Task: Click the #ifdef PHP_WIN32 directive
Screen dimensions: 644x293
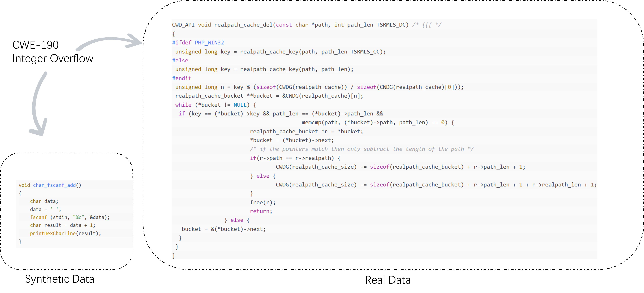Action: pos(198,43)
